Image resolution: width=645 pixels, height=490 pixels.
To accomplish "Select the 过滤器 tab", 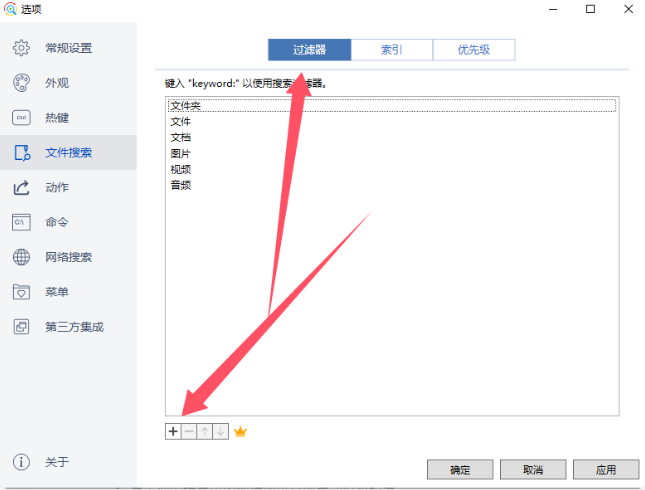I will [x=310, y=50].
